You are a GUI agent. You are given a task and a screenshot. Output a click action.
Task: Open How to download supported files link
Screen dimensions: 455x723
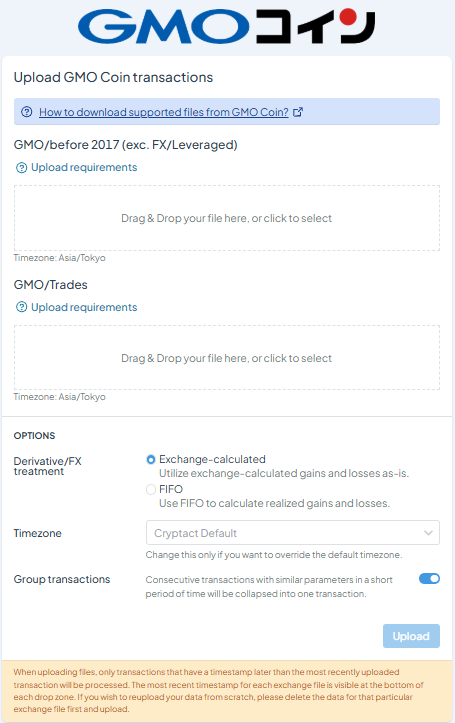164,112
